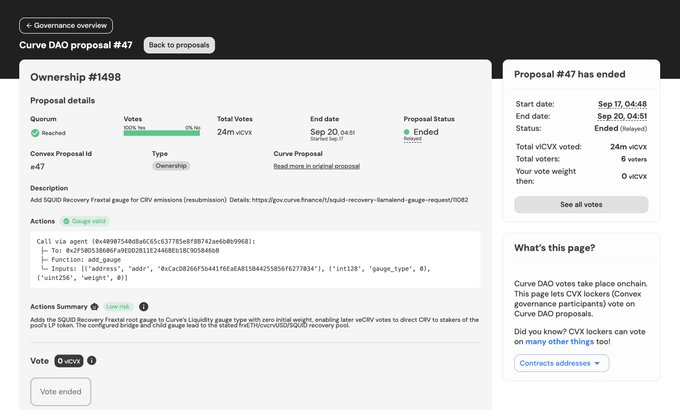Click the description text with gov.curve.finance URL
Image resolution: width=680 pixels, height=410 pixels.
pyautogui.click(x=249, y=200)
